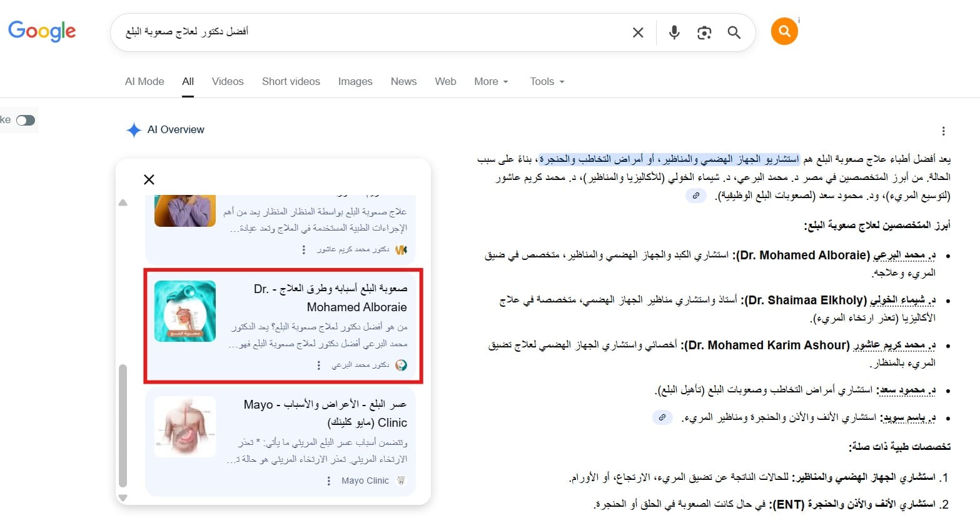Viewport: 980px width, 518px height.
Task: Click the magnifier search submit icon
Action: click(x=734, y=32)
